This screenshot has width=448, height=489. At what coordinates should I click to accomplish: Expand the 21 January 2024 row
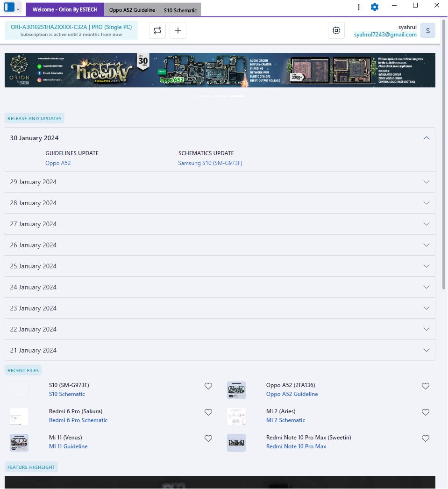tap(220, 350)
